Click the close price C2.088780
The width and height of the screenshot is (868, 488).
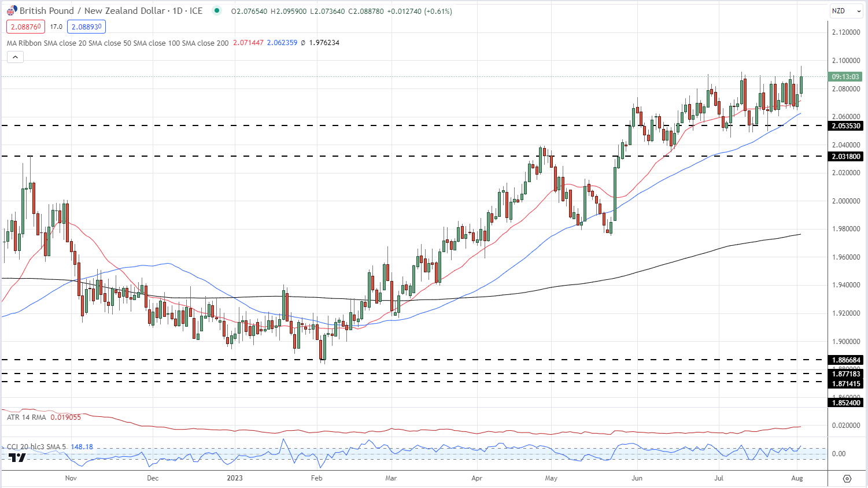click(365, 11)
